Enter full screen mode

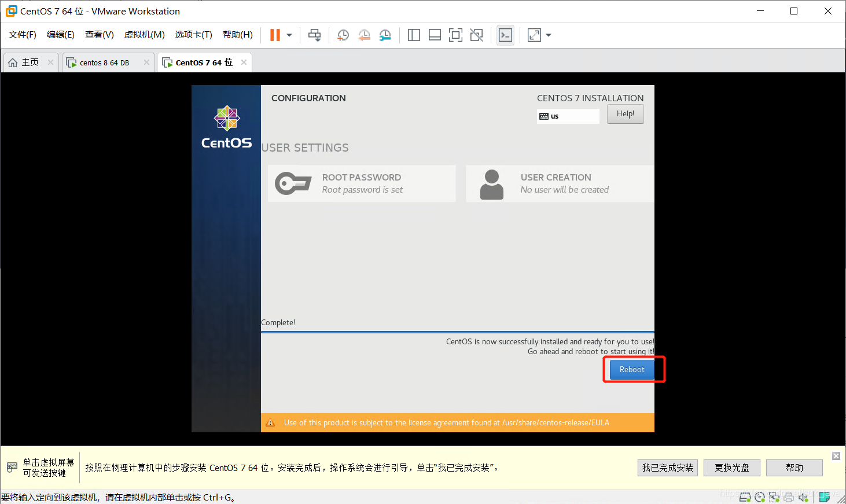click(455, 35)
